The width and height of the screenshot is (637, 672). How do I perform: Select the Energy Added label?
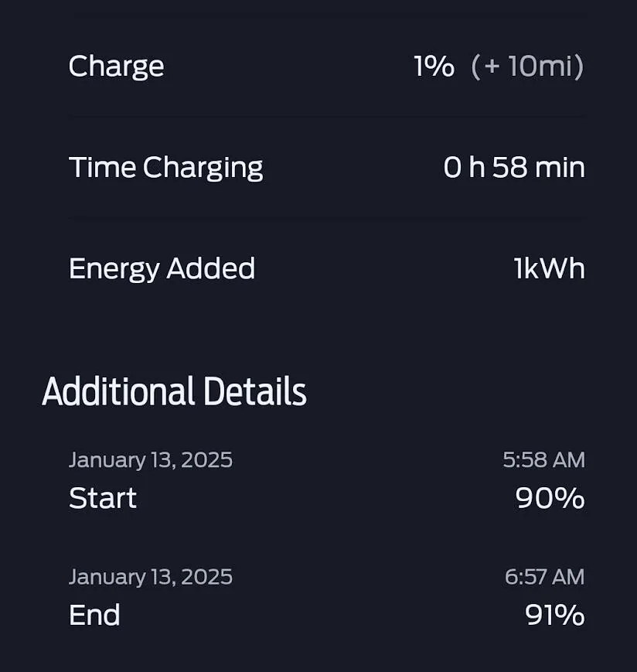162,269
